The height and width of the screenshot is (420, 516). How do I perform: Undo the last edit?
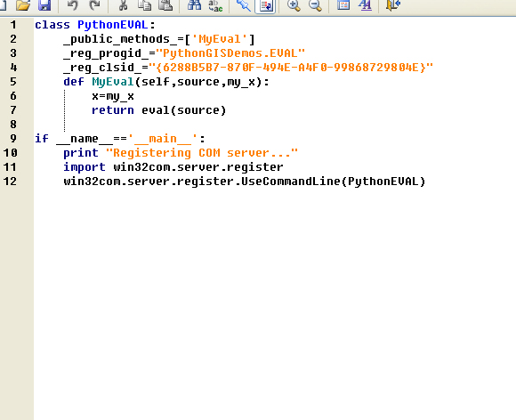tap(72, 5)
